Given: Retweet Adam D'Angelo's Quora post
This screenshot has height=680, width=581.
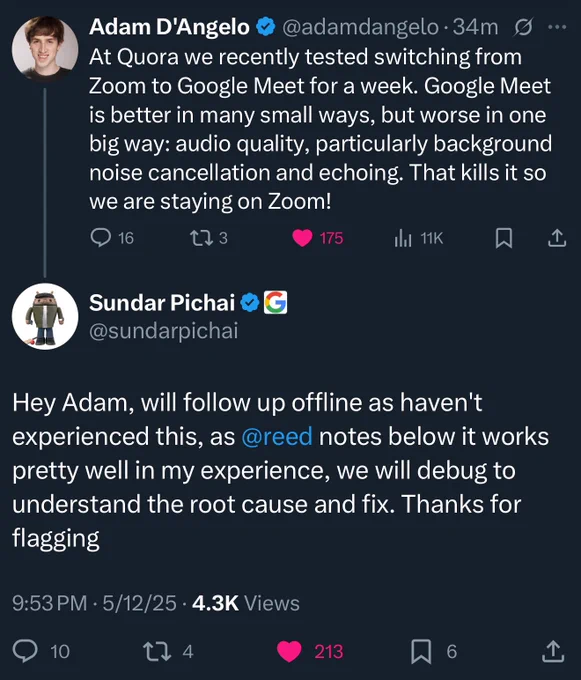Looking at the screenshot, I should [x=201, y=238].
